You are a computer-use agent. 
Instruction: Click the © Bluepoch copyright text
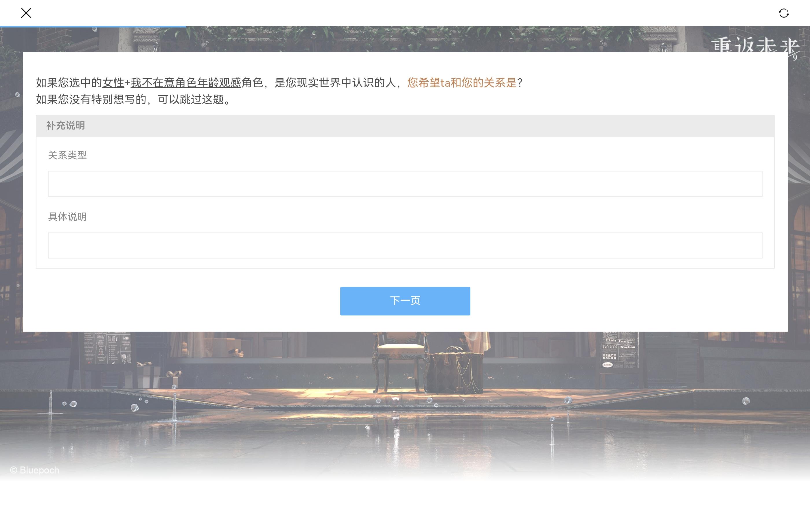click(34, 470)
